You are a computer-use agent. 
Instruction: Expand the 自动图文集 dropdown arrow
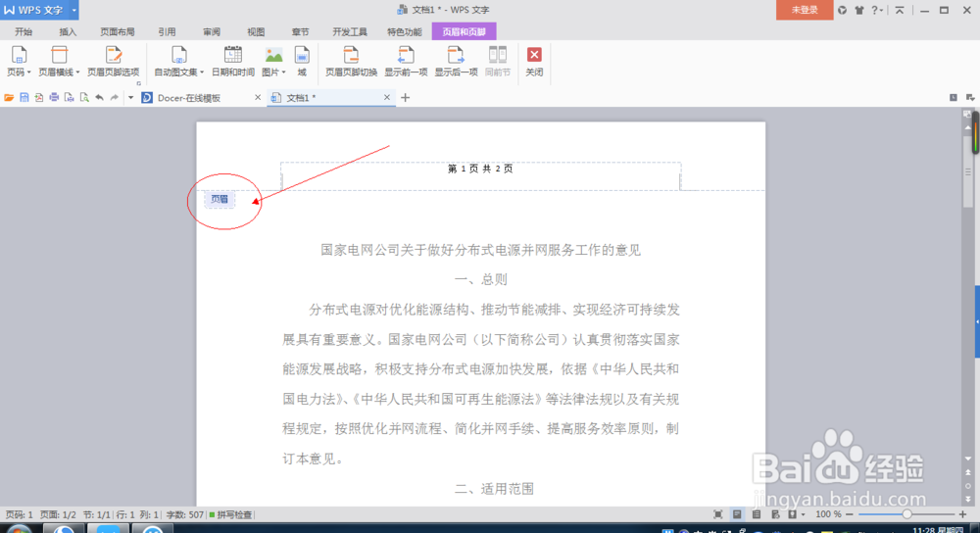pyautogui.click(x=202, y=73)
